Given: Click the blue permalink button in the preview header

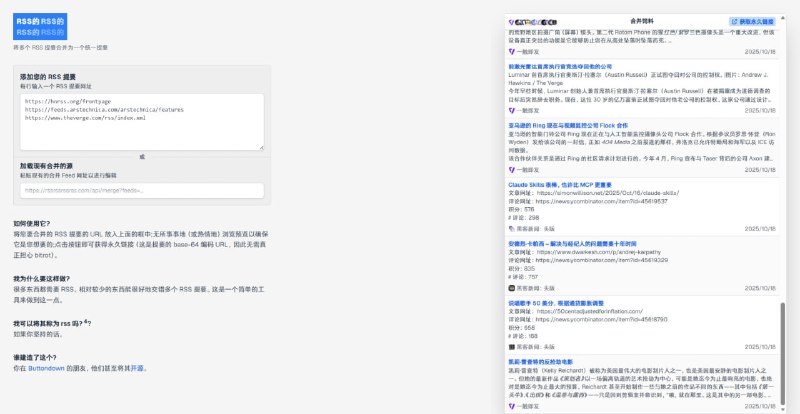Looking at the screenshot, I should (752, 21).
